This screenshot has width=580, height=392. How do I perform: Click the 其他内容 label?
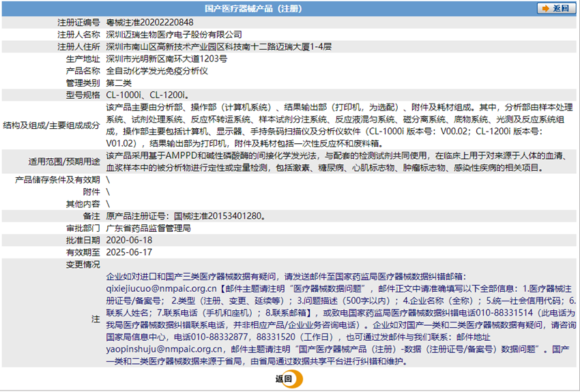coord(83,204)
